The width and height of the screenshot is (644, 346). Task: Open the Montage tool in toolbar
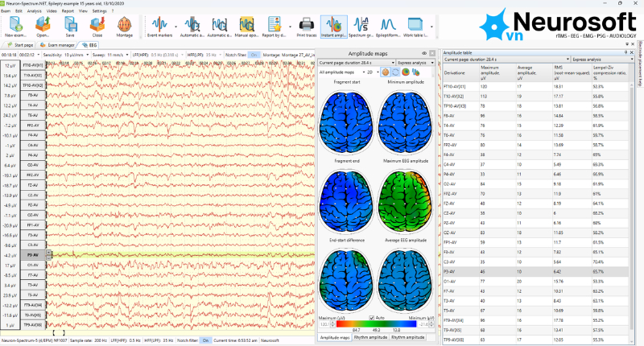[x=124, y=27]
